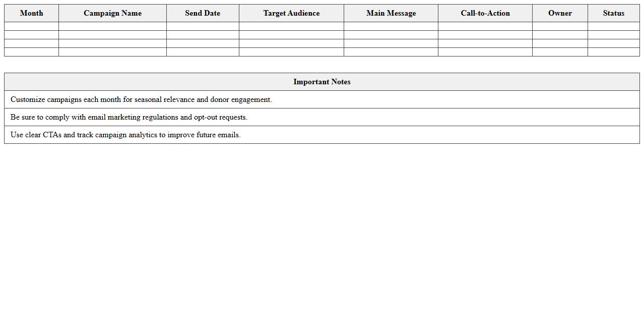Screen dimensions: 644x328
Task: Select the Owner column header
Action: pyautogui.click(x=560, y=13)
